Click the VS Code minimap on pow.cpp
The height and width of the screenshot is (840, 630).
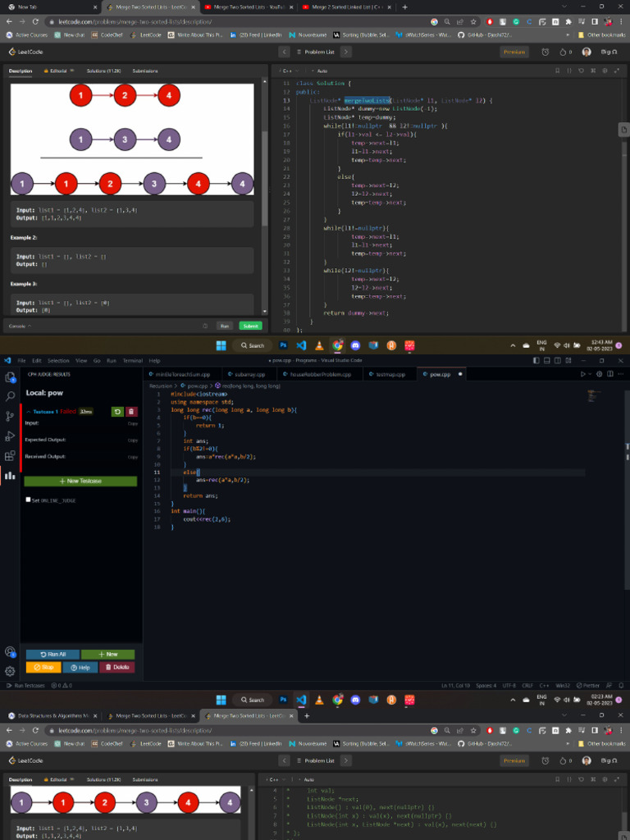click(x=594, y=395)
